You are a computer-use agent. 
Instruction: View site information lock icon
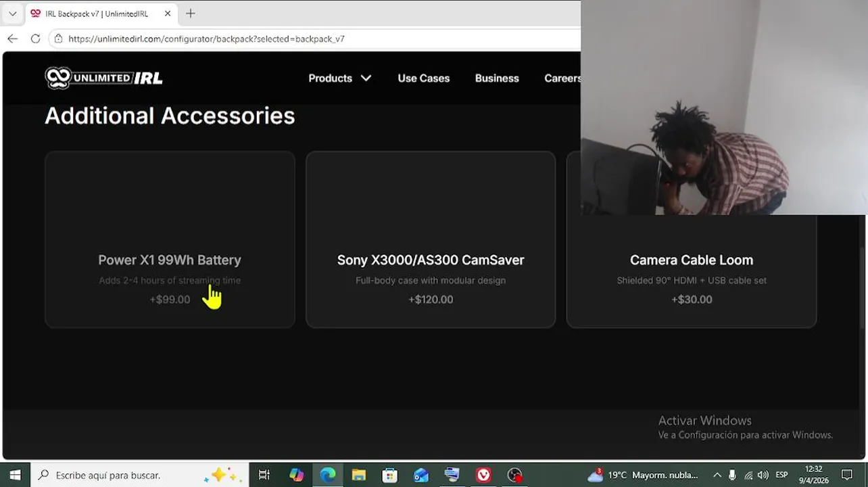tap(59, 39)
